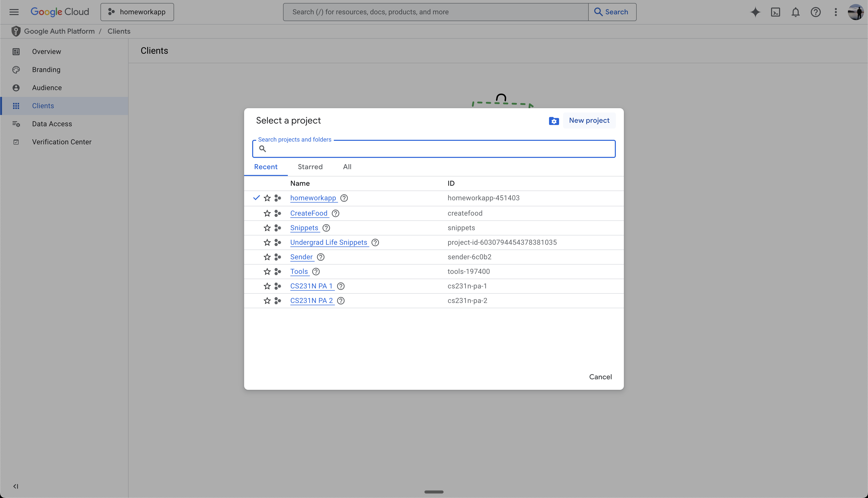Open the three-dot settings menu
The image size is (868, 498).
coord(836,12)
